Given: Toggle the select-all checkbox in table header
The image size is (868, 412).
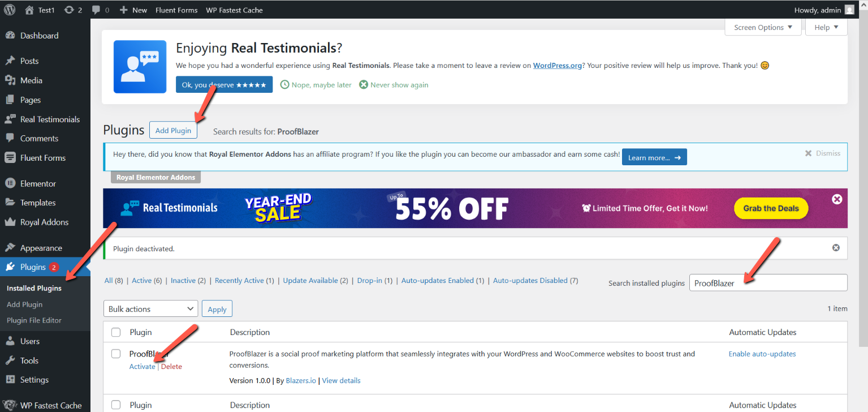Looking at the screenshot, I should (116, 332).
